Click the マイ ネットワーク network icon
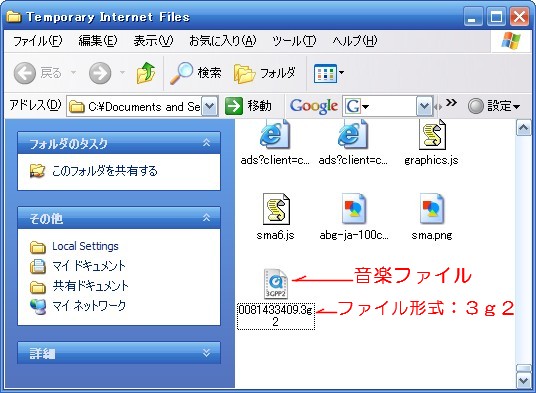This screenshot has height=393, width=536. coord(38,306)
